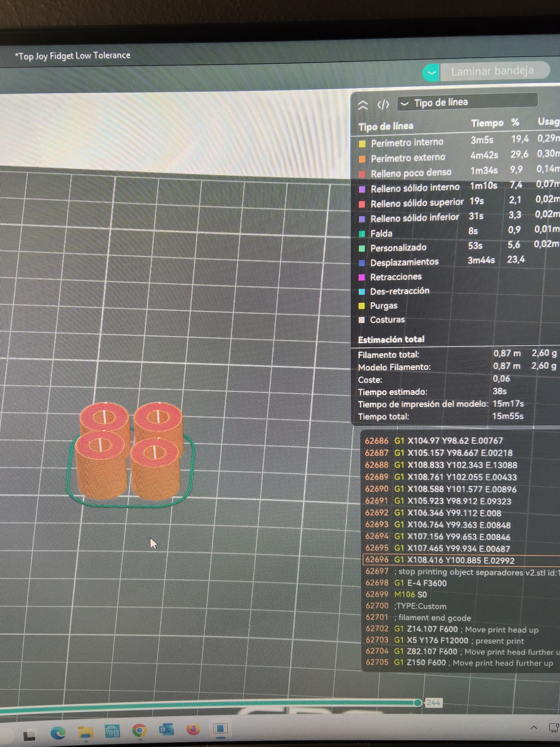The width and height of the screenshot is (560, 747).
Task: Open Firefox from the taskbar
Action: click(x=193, y=729)
